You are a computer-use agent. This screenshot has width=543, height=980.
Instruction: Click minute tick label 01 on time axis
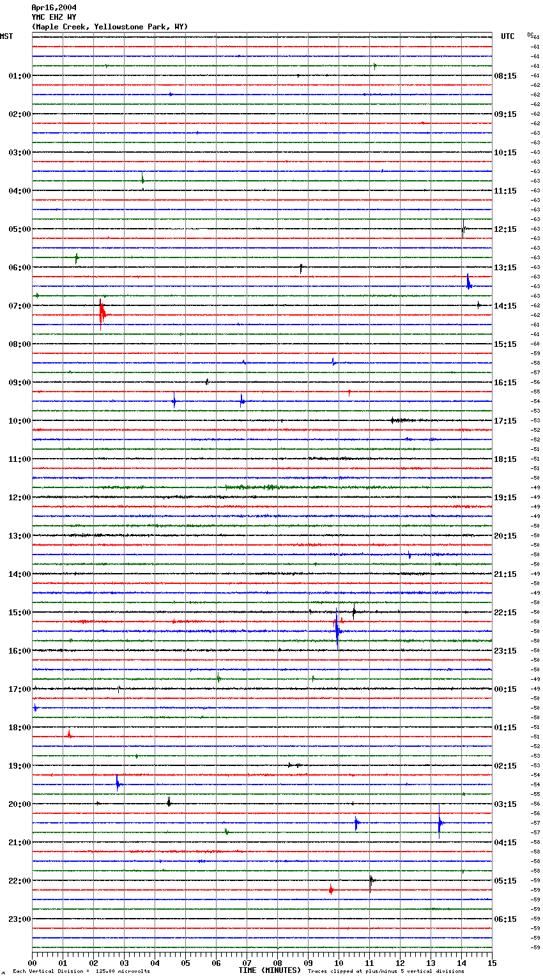[63, 963]
